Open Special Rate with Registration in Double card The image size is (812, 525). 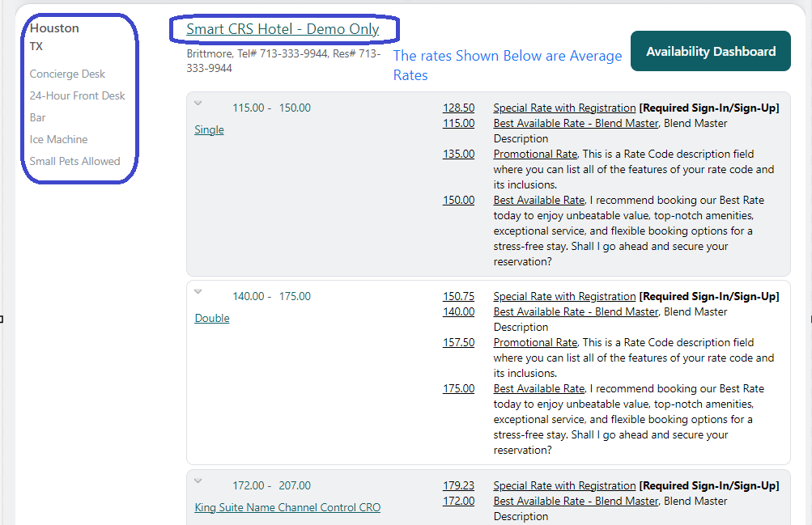[x=564, y=296]
